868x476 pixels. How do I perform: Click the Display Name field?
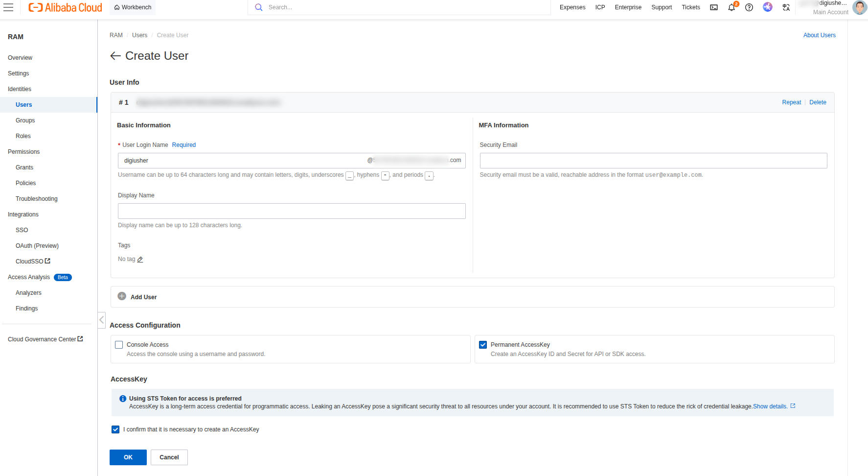[x=292, y=211]
